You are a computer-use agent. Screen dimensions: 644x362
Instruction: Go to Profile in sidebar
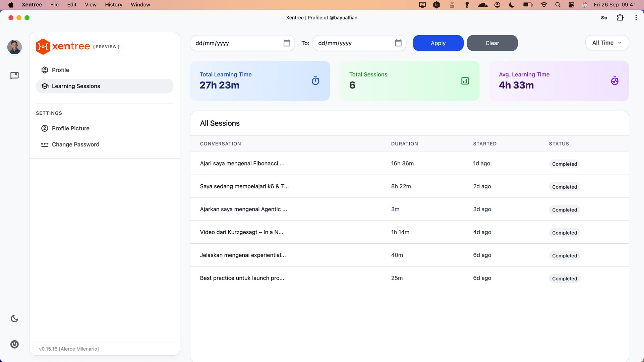point(60,70)
